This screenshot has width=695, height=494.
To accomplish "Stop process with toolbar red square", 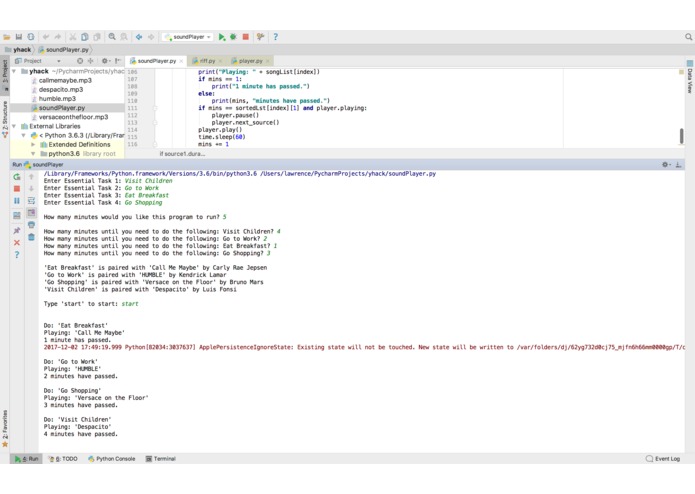I will coord(246,37).
